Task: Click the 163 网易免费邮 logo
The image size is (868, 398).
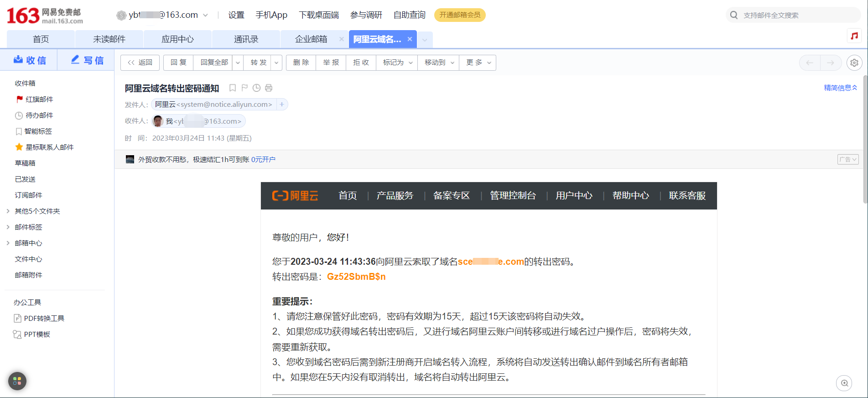Action: (x=45, y=16)
